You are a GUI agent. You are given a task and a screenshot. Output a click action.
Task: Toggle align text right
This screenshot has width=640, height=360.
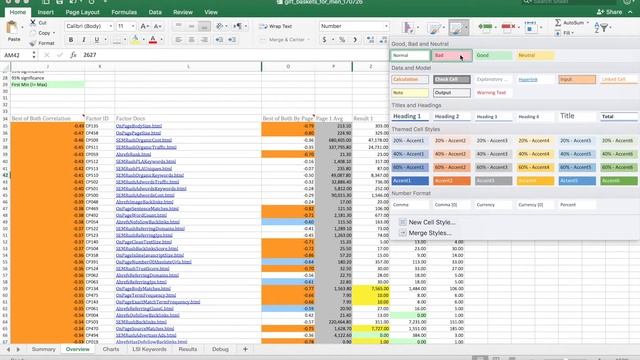coord(204,40)
